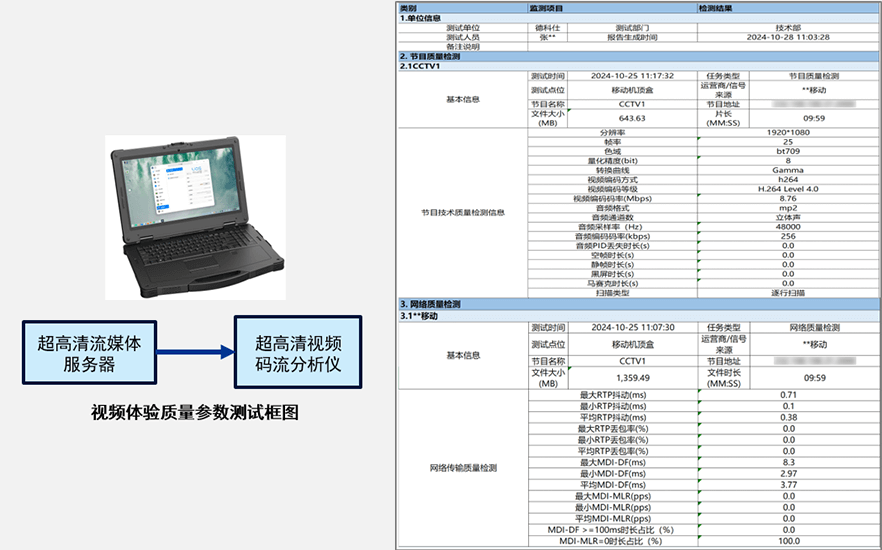Select the 100.0 value in the last row

(788, 541)
